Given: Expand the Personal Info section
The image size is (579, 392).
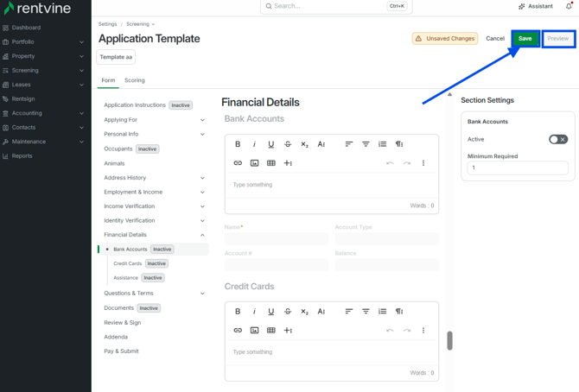Looking at the screenshot, I should [x=202, y=134].
